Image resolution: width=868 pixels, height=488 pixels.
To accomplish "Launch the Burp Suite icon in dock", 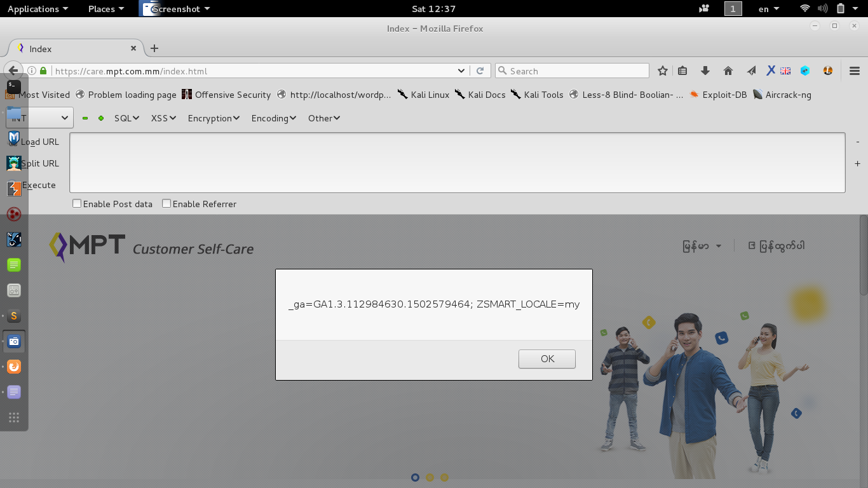I will point(14,188).
